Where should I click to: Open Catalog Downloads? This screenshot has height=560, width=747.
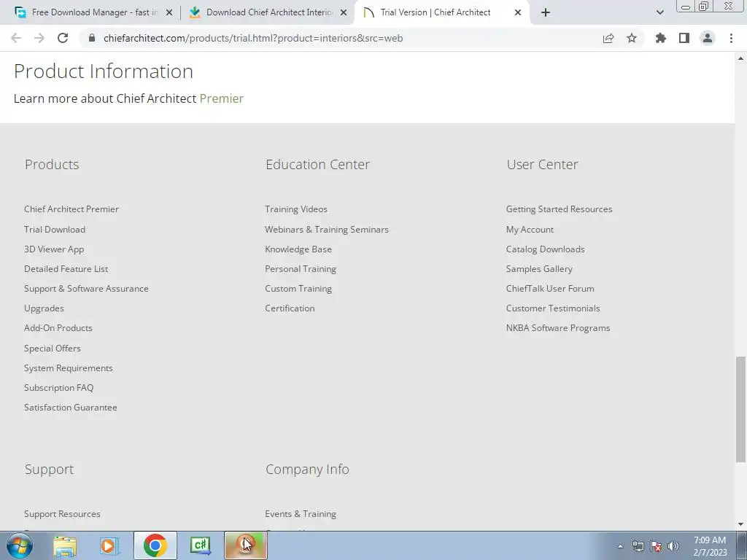[546, 249]
